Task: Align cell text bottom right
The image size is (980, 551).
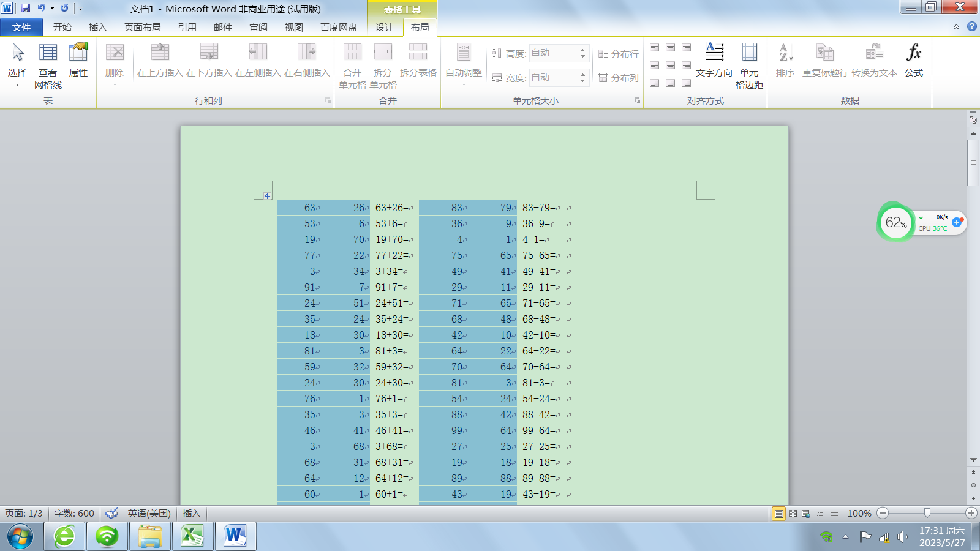Action: point(687,83)
